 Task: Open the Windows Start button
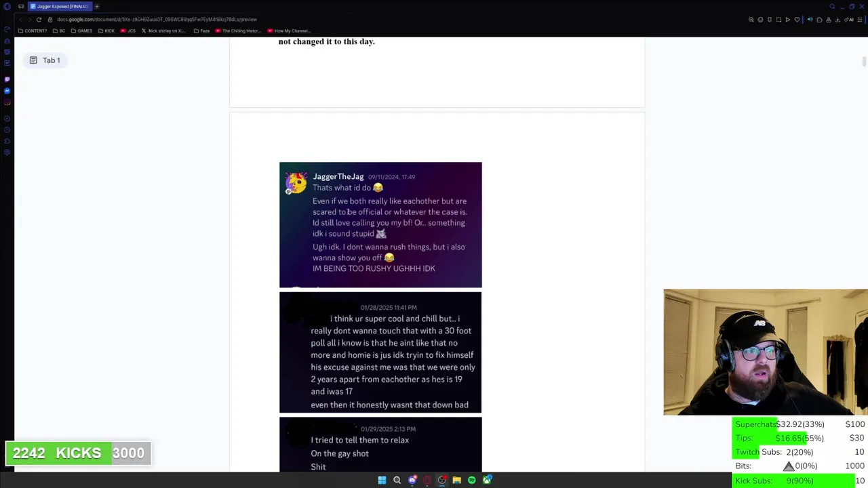click(x=382, y=480)
